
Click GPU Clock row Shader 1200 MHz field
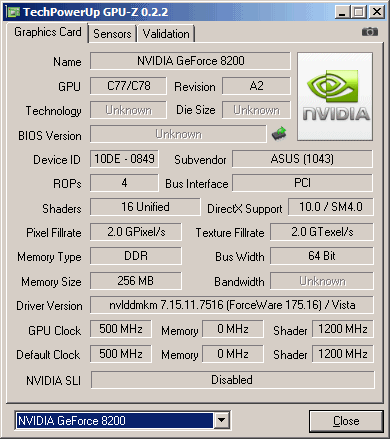coord(343,329)
